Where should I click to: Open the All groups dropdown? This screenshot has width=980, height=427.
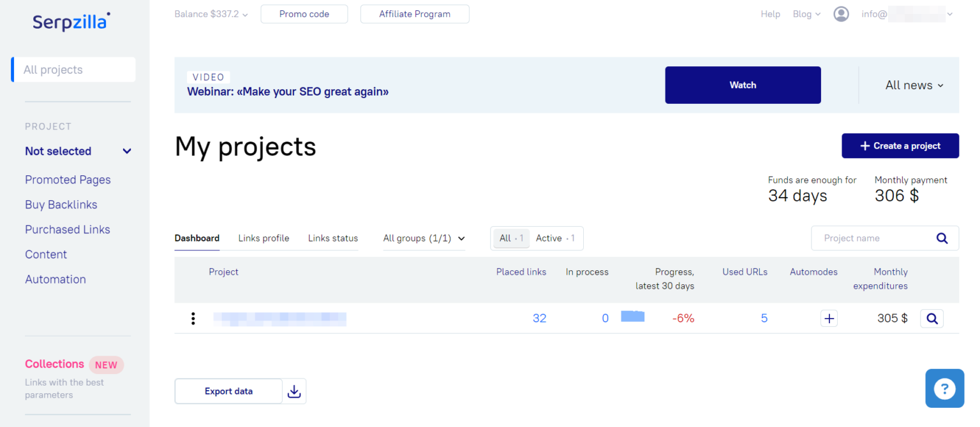[x=424, y=238]
